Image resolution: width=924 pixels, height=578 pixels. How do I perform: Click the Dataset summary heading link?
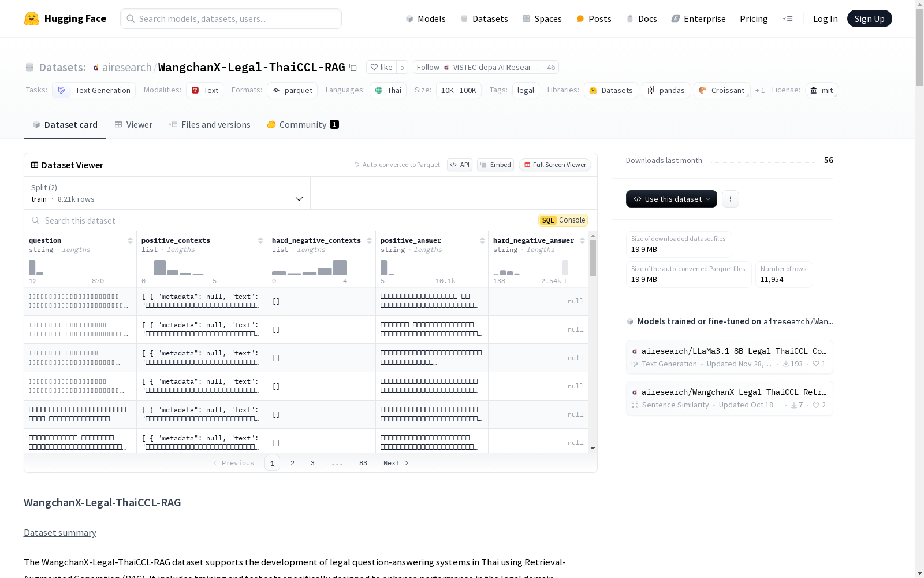tap(60, 532)
